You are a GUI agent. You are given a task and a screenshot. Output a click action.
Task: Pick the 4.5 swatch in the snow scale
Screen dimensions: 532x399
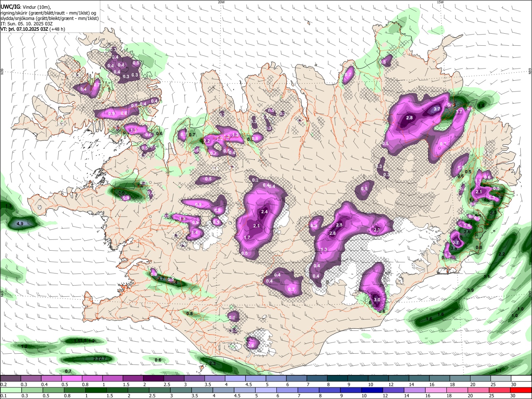[255, 379]
